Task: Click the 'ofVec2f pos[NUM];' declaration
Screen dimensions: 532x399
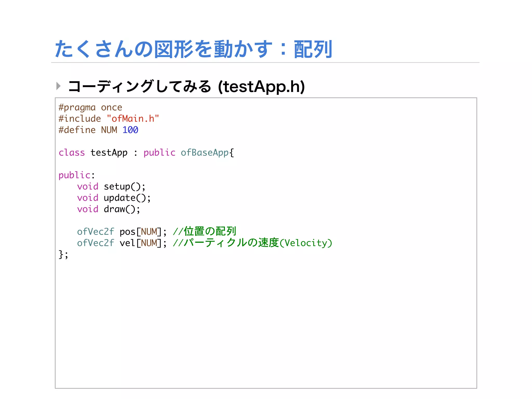Action: [122, 232]
